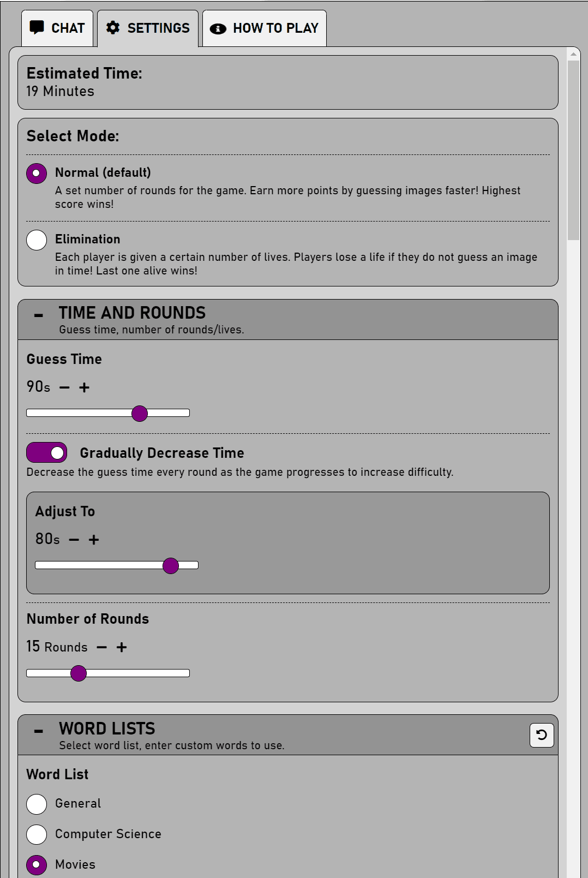Reset word lists with the undo icon

point(542,735)
